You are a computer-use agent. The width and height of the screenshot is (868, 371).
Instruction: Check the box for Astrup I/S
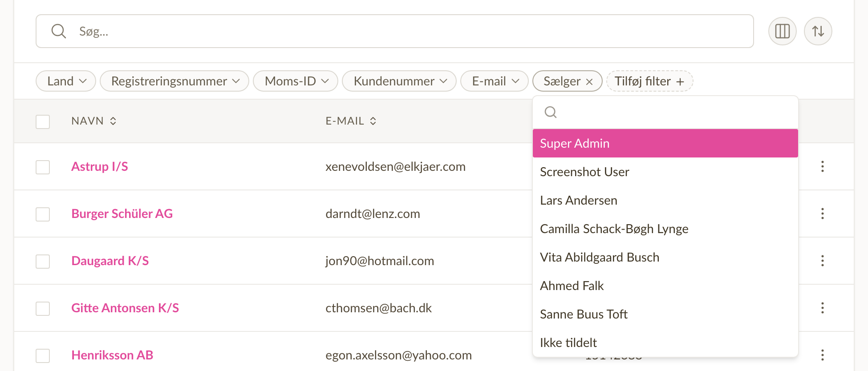43,167
